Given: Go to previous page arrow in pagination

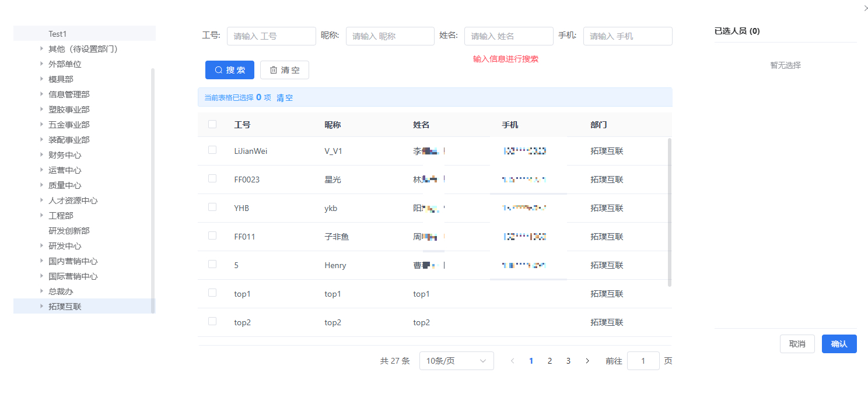Looking at the screenshot, I should (x=512, y=361).
